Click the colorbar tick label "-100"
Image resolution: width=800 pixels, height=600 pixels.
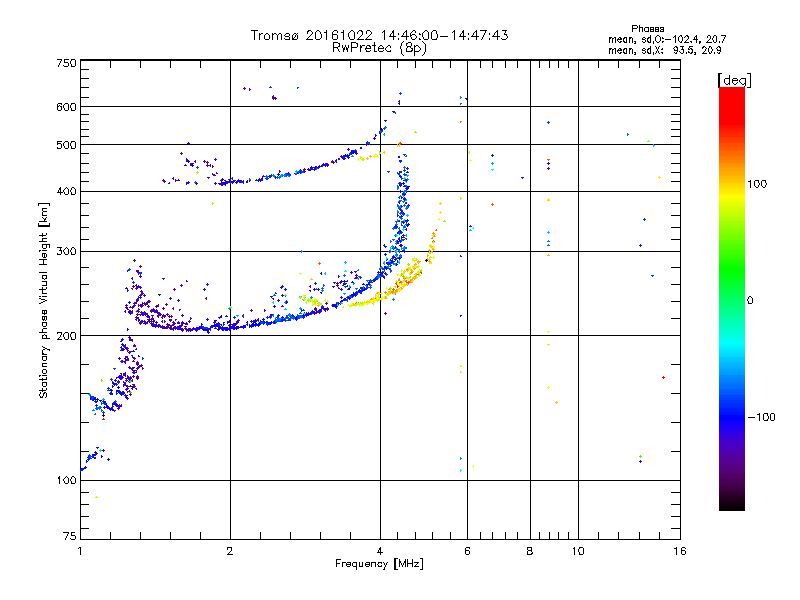tap(761, 417)
